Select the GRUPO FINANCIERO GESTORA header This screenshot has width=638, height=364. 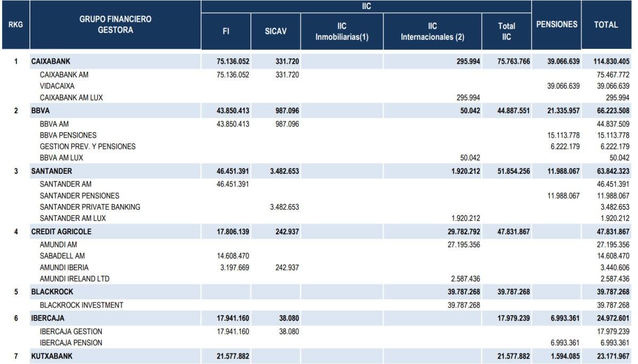115,24
